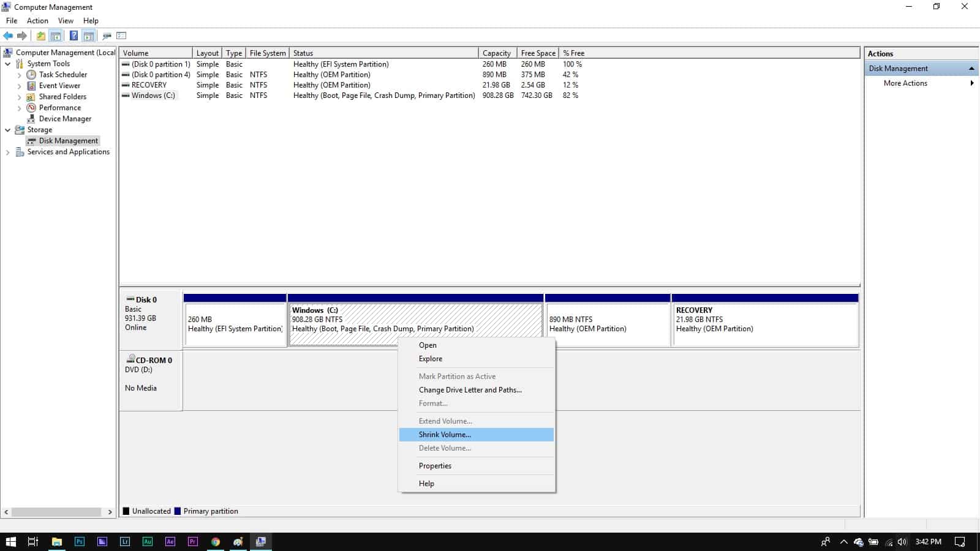Launch Adobe Audition from the taskbar
The width and height of the screenshot is (980, 551).
148,542
